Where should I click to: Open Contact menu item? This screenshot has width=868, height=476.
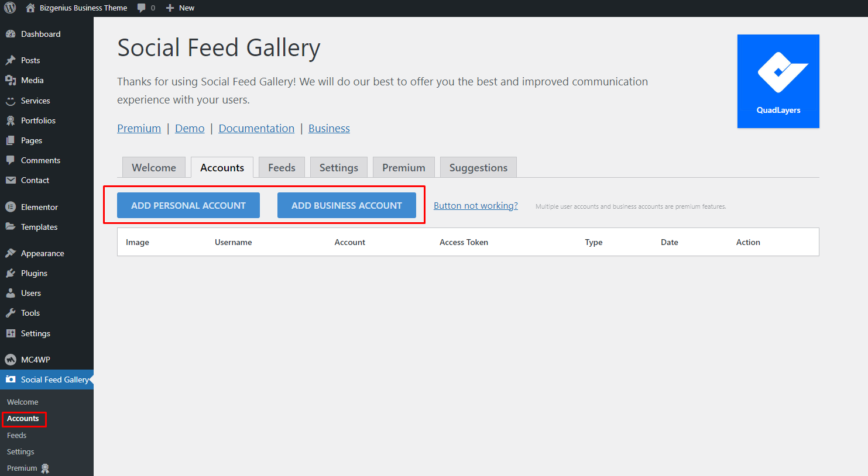47,180
